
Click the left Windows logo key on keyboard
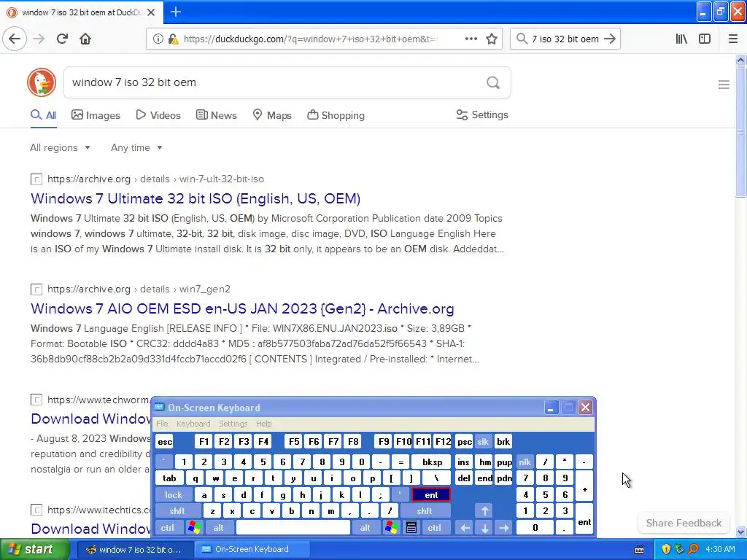[x=194, y=528]
